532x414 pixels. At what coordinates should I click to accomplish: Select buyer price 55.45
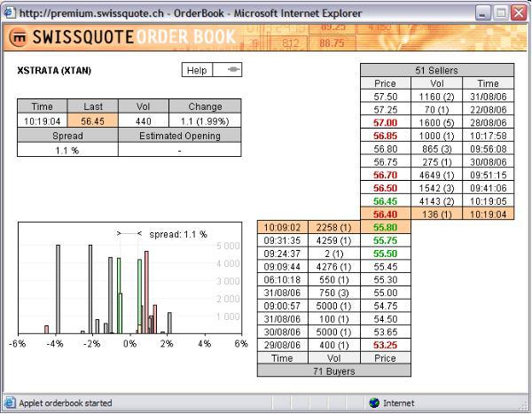386,266
